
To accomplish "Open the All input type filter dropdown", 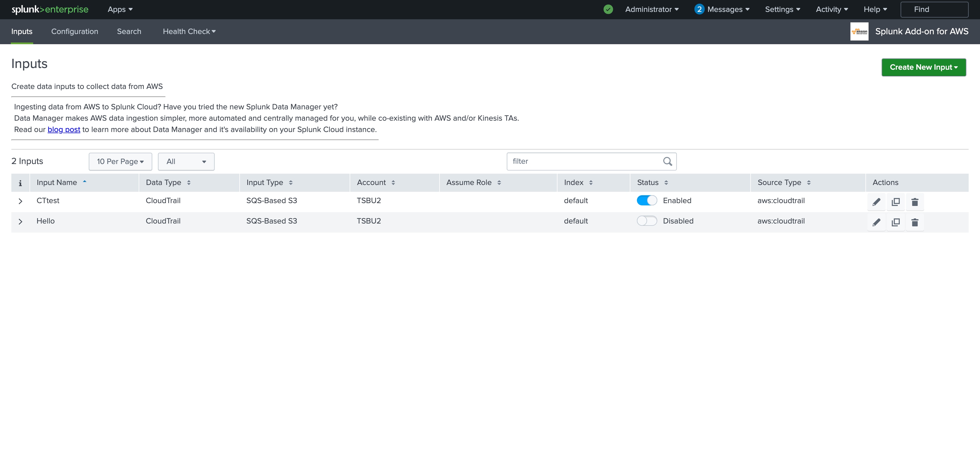I will 186,161.
